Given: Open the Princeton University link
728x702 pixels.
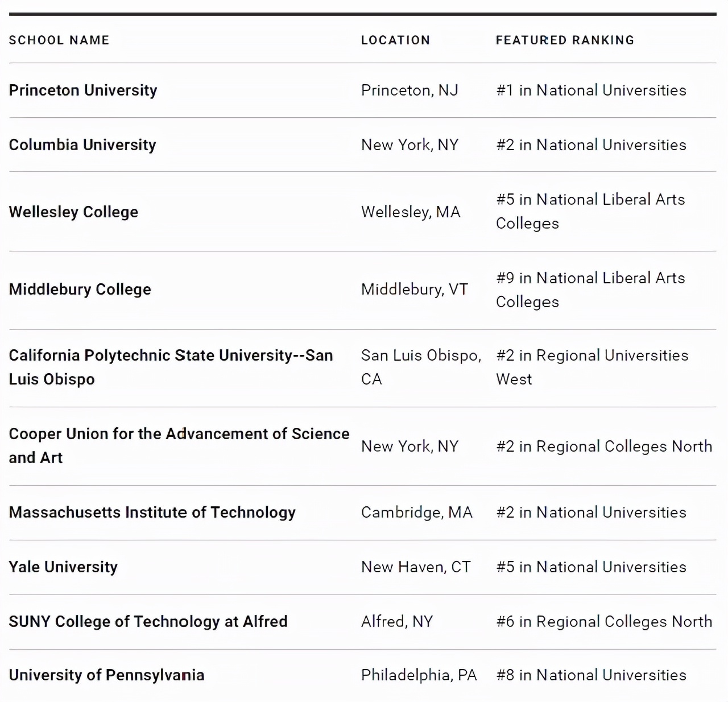Looking at the screenshot, I should pos(83,90).
